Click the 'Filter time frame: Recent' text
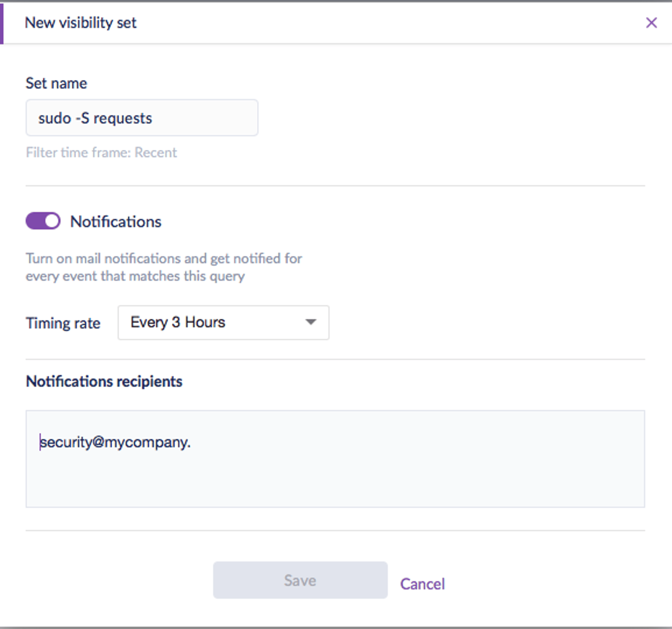 click(x=101, y=153)
